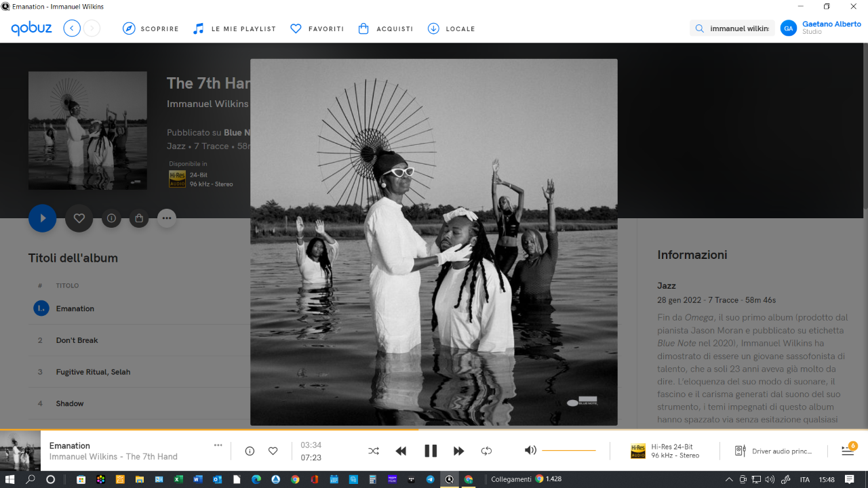Open the Windows Start menu
868x488 pixels.
pos(9,479)
